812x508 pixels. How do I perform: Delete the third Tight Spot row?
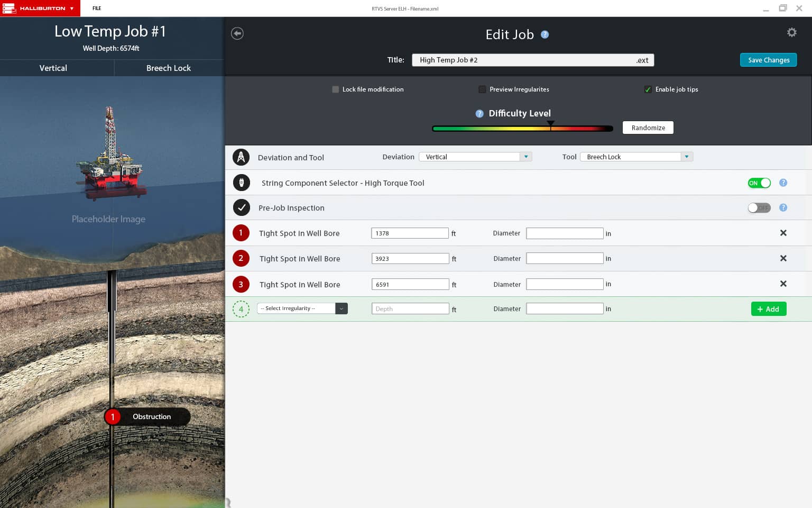tap(783, 284)
